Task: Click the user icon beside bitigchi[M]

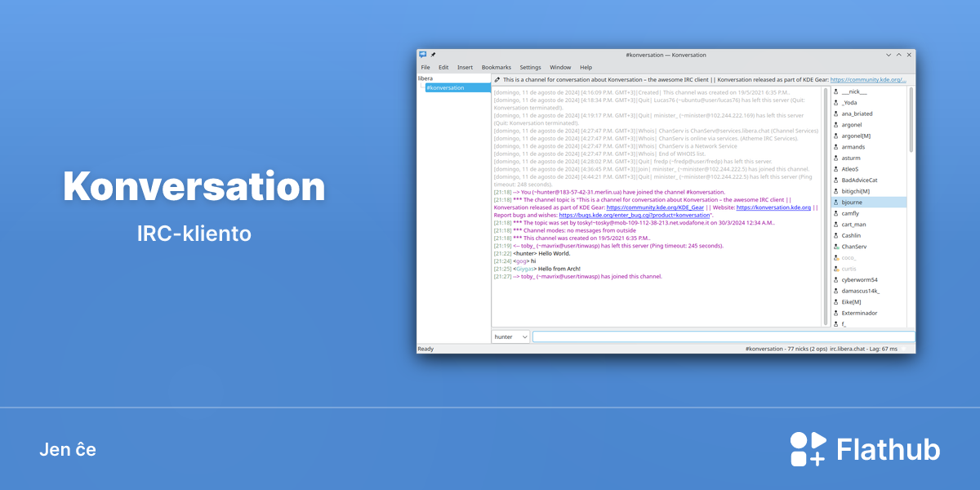Action: click(835, 191)
